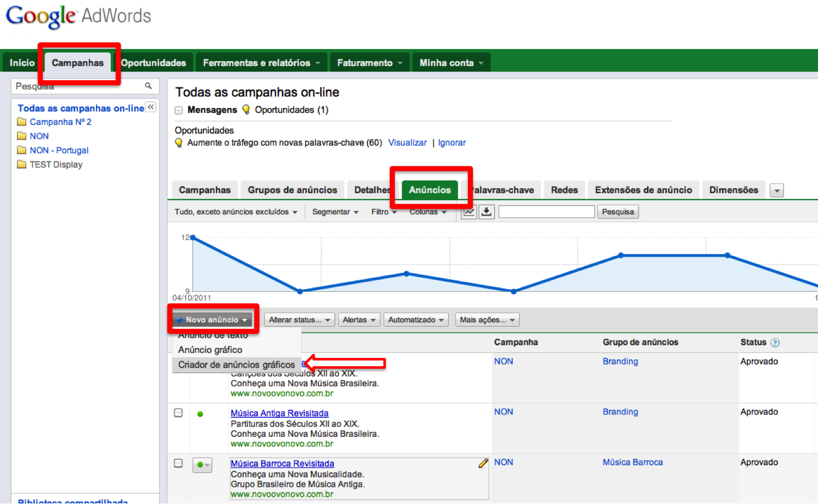
Task: Click the Oportunidades lightbulb icon
Action: pyautogui.click(x=246, y=109)
